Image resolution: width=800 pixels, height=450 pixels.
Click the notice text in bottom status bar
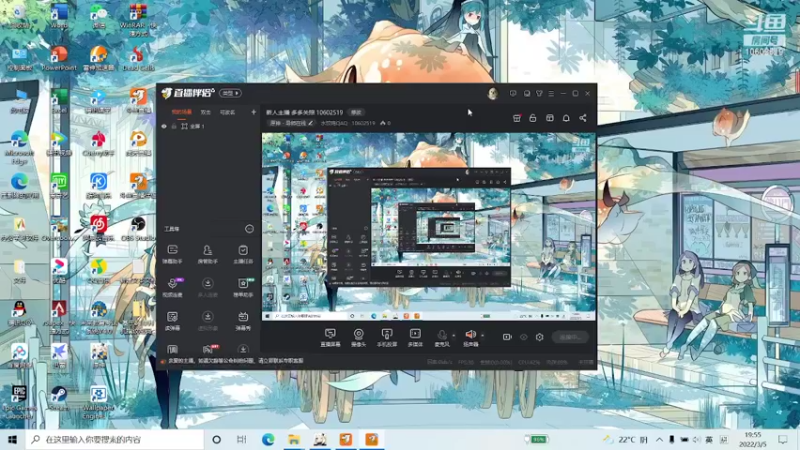[235, 361]
